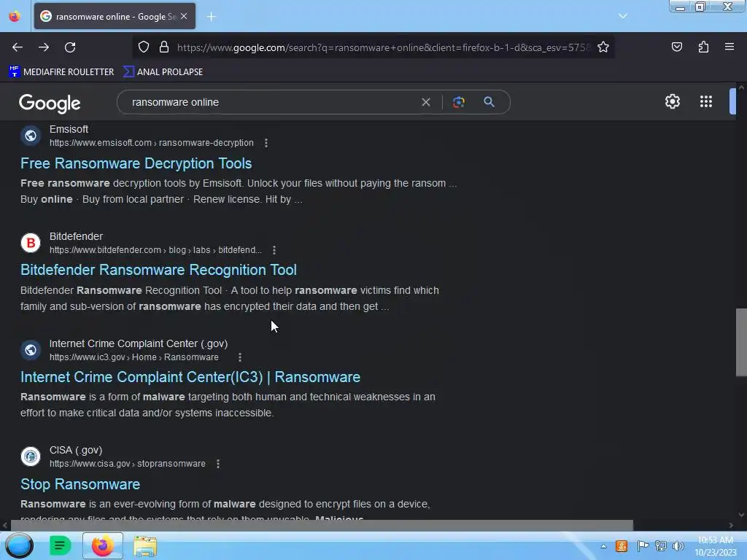Clear the search box text
The height and width of the screenshot is (560, 747).
[426, 102]
